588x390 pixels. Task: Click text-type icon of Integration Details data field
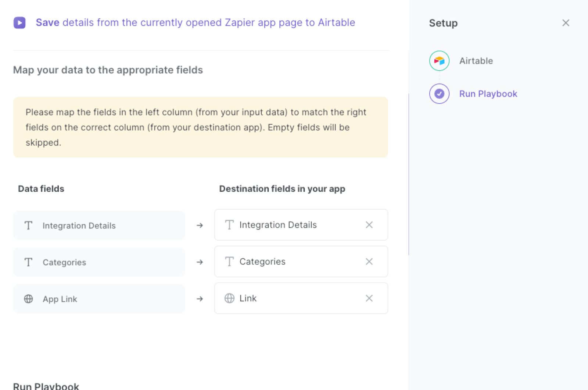point(28,226)
